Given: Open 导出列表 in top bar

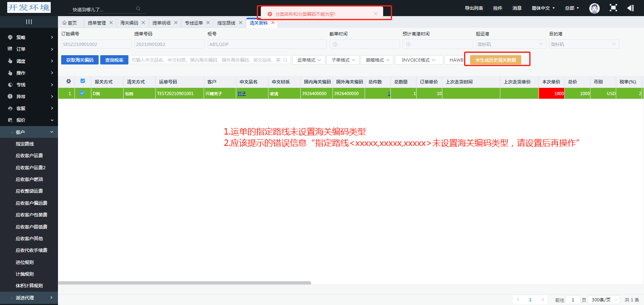Looking at the screenshot, I should (x=474, y=8).
